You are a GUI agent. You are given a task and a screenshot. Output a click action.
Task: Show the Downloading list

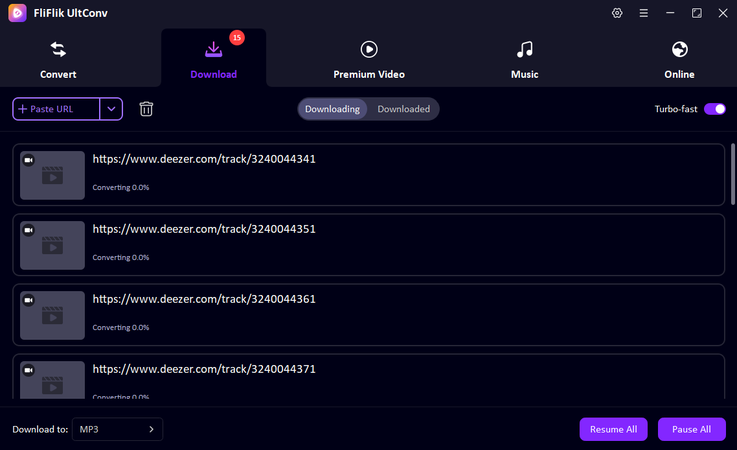(332, 109)
